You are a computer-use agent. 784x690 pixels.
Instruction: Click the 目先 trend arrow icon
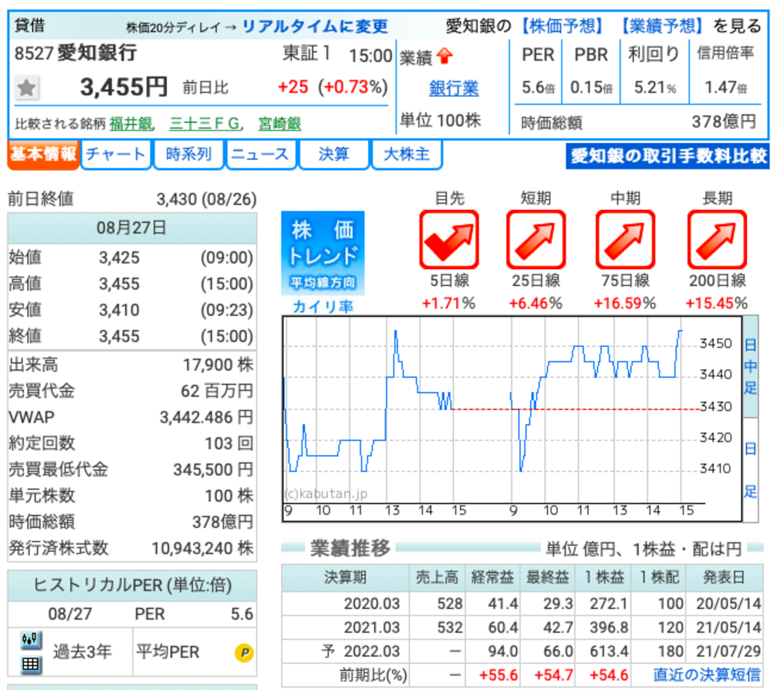click(x=449, y=239)
